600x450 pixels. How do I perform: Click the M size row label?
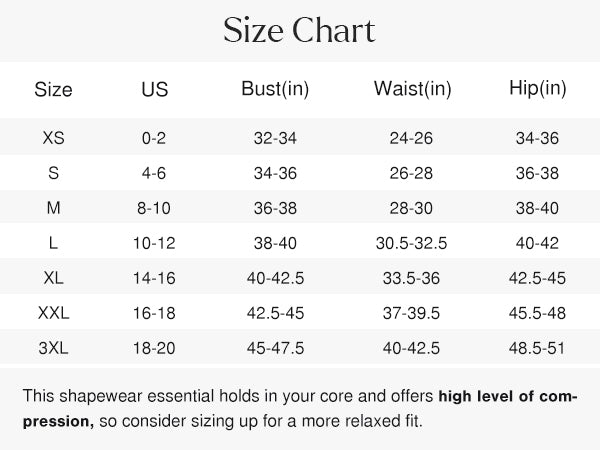[x=53, y=207]
